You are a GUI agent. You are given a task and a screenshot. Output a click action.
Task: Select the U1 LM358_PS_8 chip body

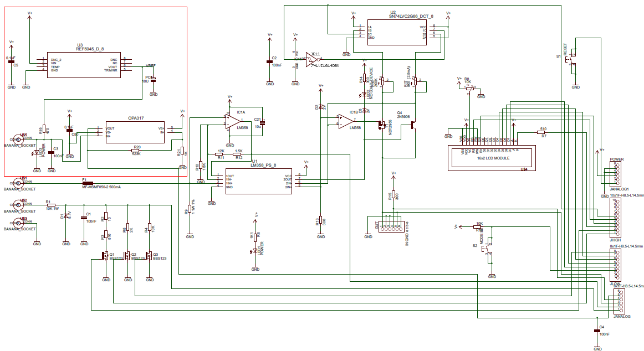point(259,181)
